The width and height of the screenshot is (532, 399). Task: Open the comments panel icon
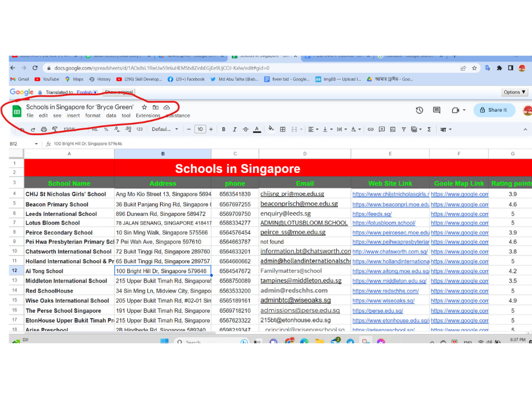(x=437, y=110)
